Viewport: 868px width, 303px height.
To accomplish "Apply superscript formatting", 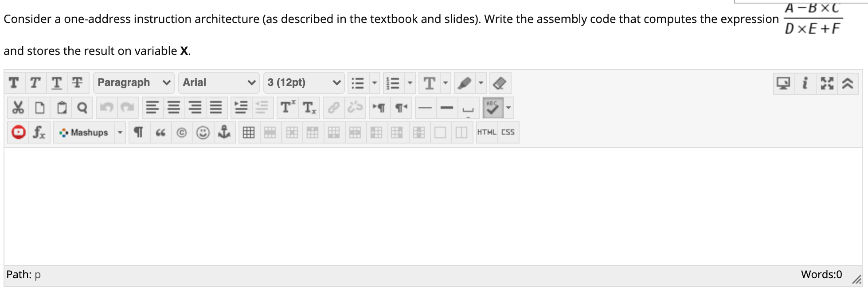I will click(x=286, y=107).
